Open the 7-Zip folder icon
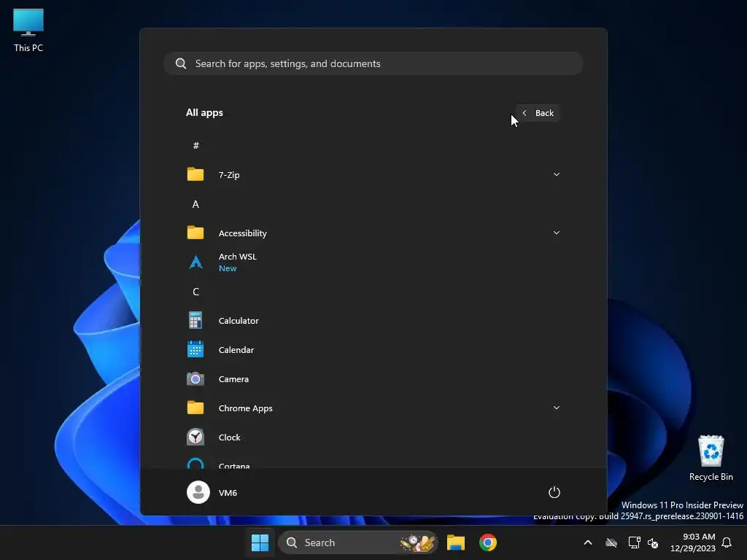This screenshot has height=560, width=747. click(x=196, y=175)
